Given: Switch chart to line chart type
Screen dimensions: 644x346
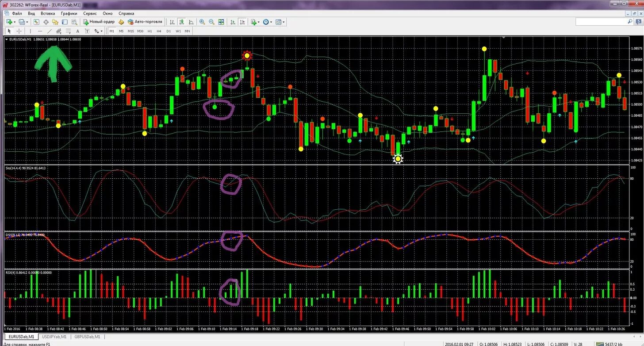Looking at the screenshot, I should 191,22.
